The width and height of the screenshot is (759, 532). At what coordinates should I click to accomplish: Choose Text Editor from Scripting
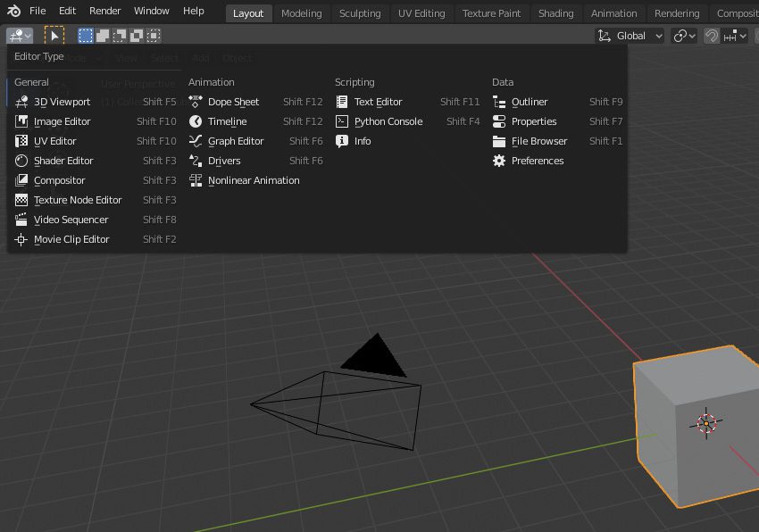[x=407, y=102]
